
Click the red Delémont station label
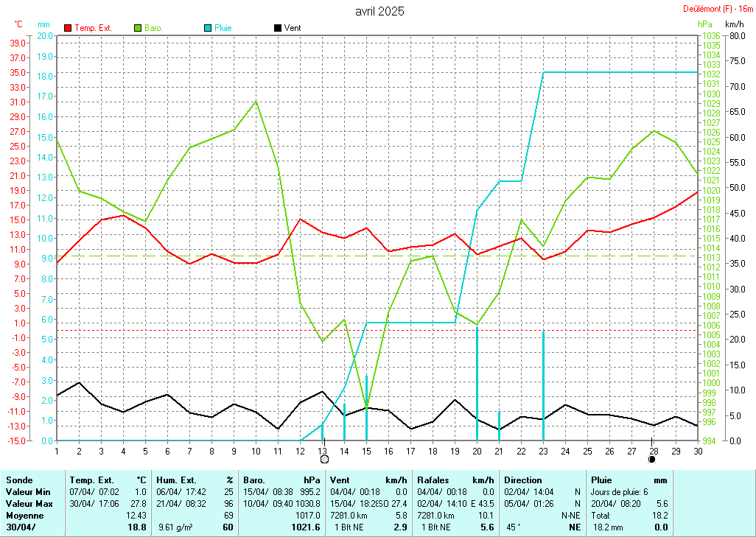pos(716,9)
